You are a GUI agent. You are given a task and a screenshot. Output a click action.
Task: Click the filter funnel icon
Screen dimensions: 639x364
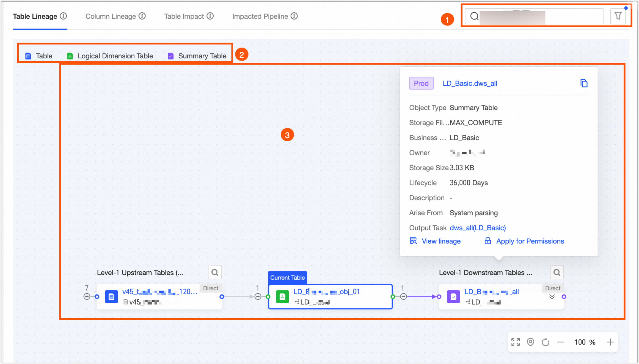618,16
